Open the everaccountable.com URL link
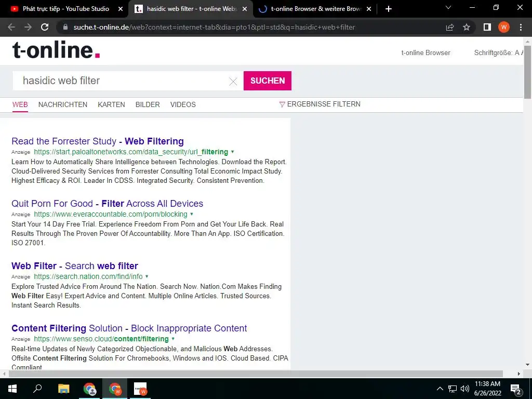This screenshot has height=399, width=532. click(x=111, y=214)
